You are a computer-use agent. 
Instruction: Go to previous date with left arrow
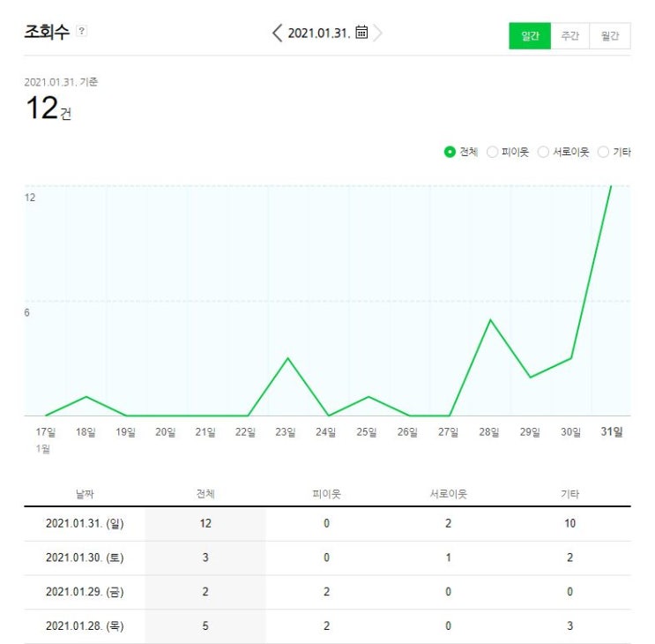coord(277,33)
